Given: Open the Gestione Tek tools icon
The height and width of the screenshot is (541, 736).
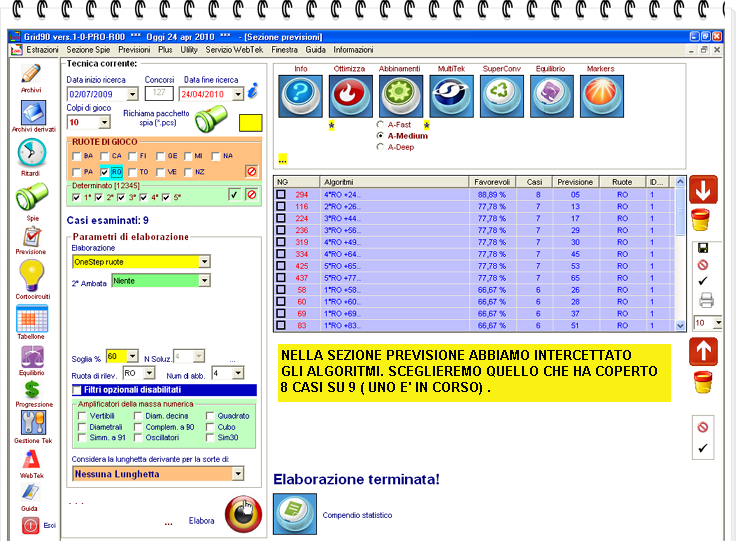Looking at the screenshot, I should pos(33,423).
